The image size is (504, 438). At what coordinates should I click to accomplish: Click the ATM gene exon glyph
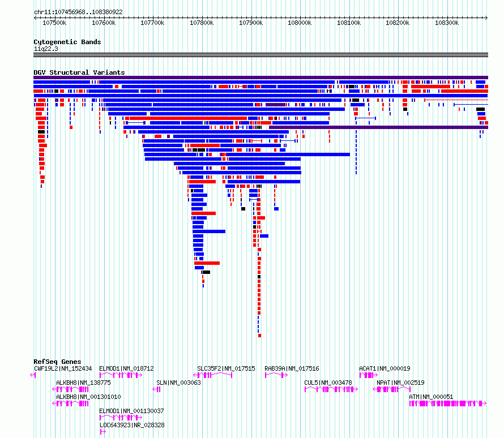coord(447,403)
